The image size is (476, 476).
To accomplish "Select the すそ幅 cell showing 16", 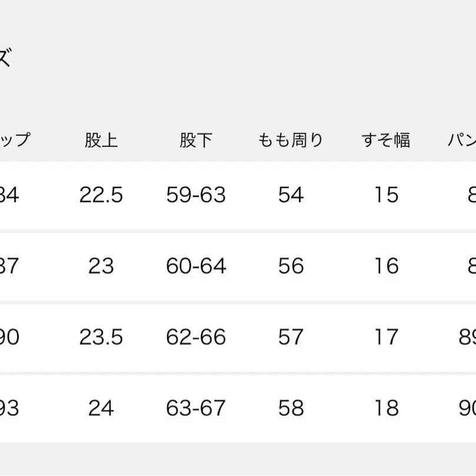I will tap(386, 266).
